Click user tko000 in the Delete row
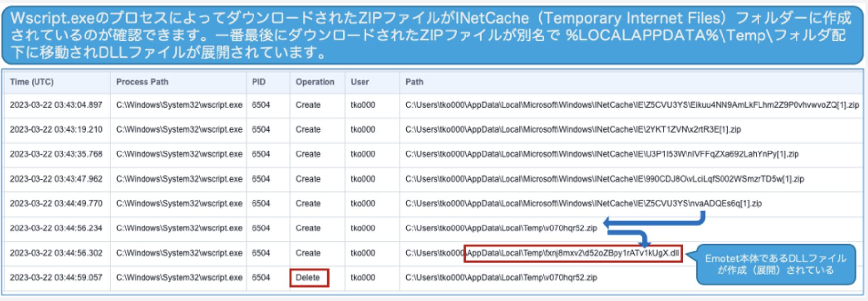 363,277
